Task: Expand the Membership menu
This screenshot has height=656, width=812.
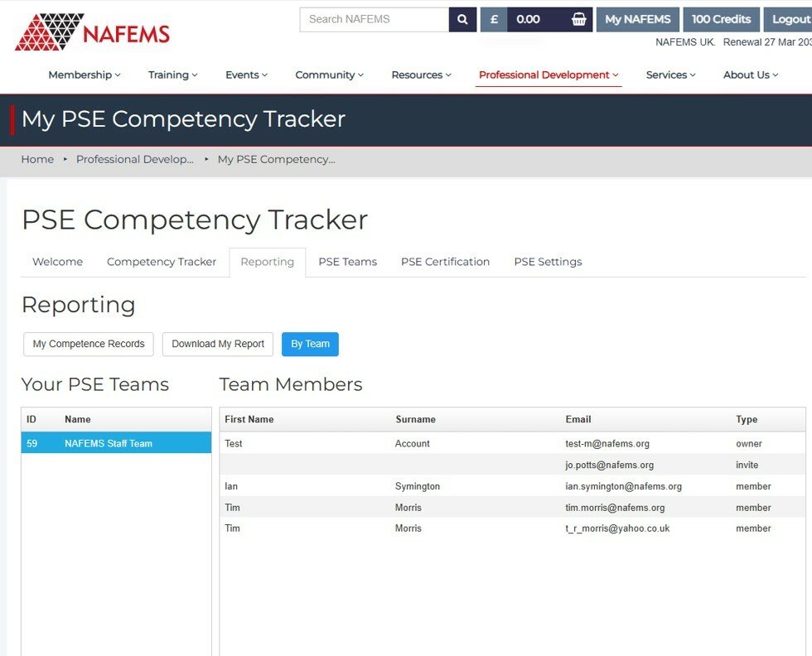Action: click(85, 75)
